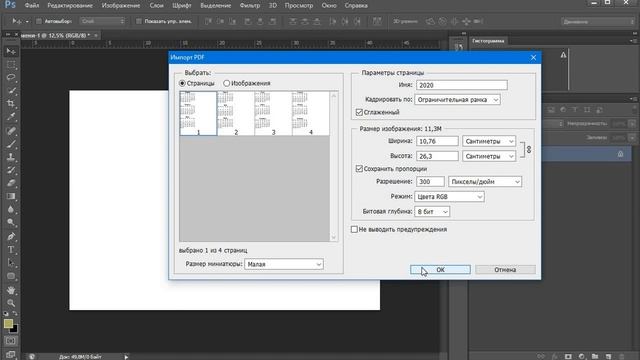The height and width of the screenshot is (360, 640).
Task: Open the Редактирование menu
Action: tap(70, 6)
